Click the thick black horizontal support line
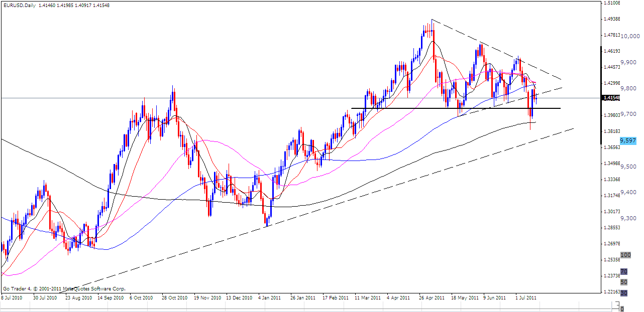Viewport: 644px width, 312px height. pyautogui.click(x=452, y=108)
